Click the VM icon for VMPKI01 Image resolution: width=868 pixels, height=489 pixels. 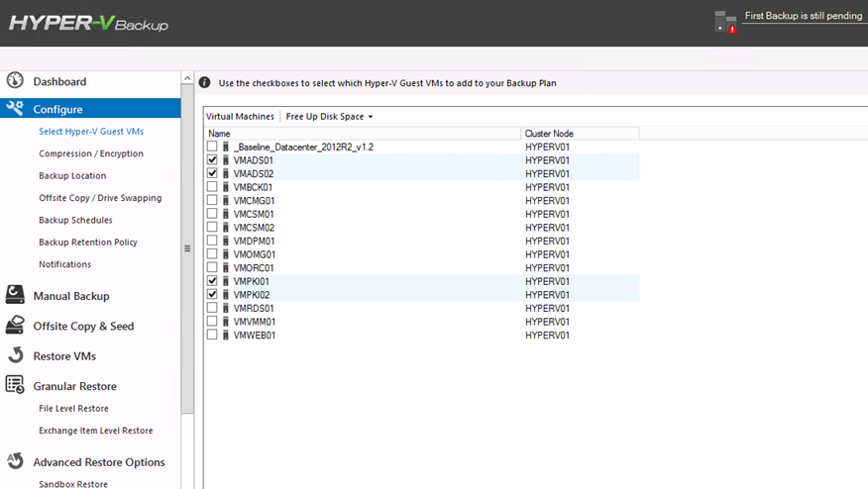[x=226, y=281]
